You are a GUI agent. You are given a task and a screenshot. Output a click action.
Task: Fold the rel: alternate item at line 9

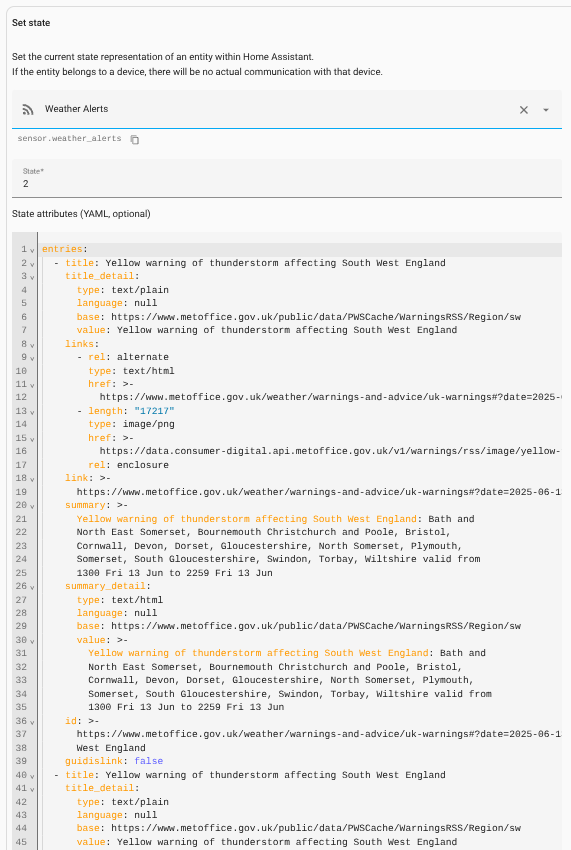[32, 358]
